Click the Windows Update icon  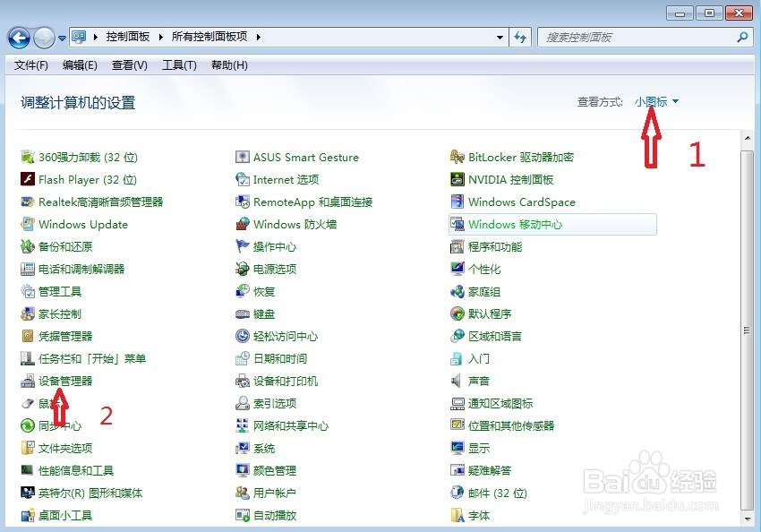[28, 224]
